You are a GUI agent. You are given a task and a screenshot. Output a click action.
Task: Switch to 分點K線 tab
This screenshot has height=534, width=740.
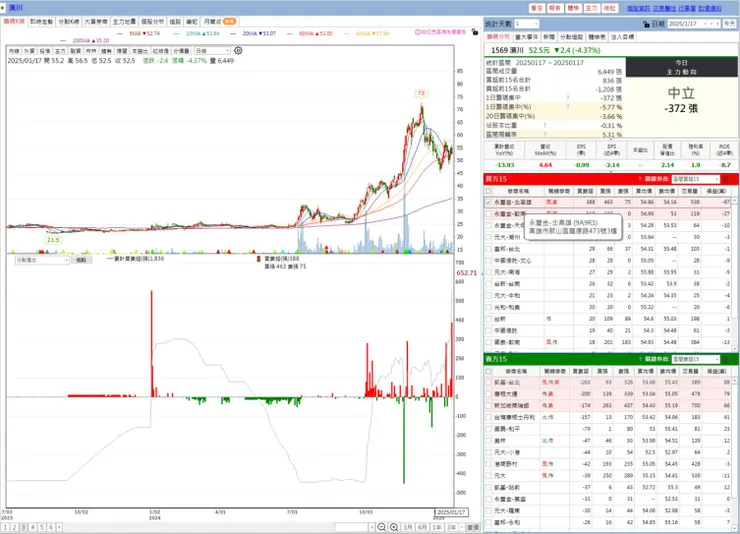(x=69, y=22)
